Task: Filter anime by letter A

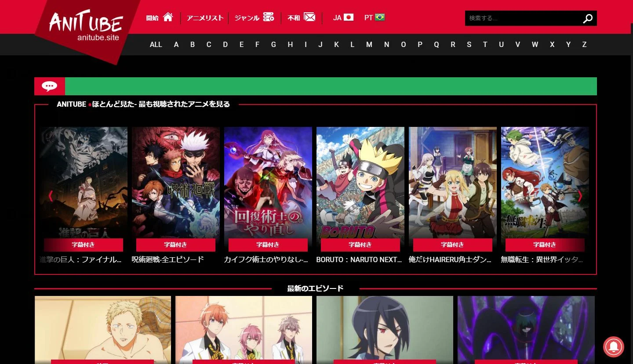Action: click(x=176, y=44)
